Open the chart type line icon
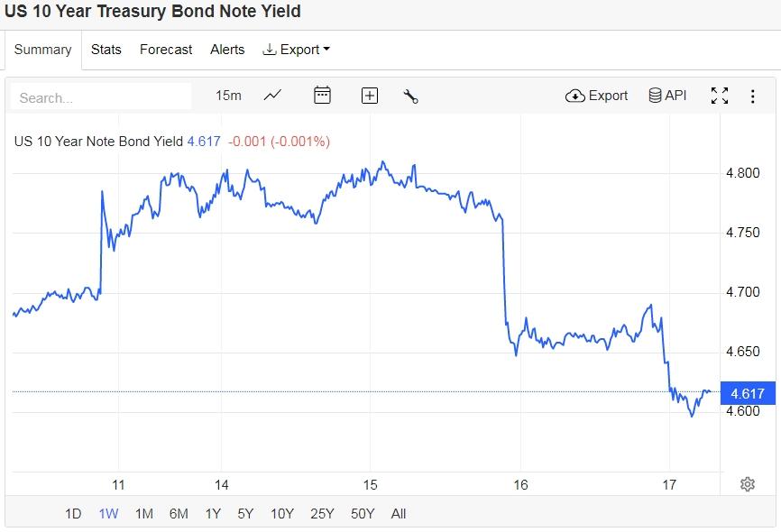 pyautogui.click(x=272, y=96)
